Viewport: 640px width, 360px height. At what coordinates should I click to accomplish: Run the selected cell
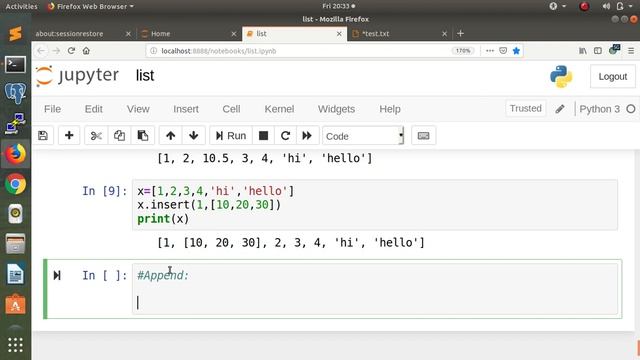pyautogui.click(x=231, y=136)
